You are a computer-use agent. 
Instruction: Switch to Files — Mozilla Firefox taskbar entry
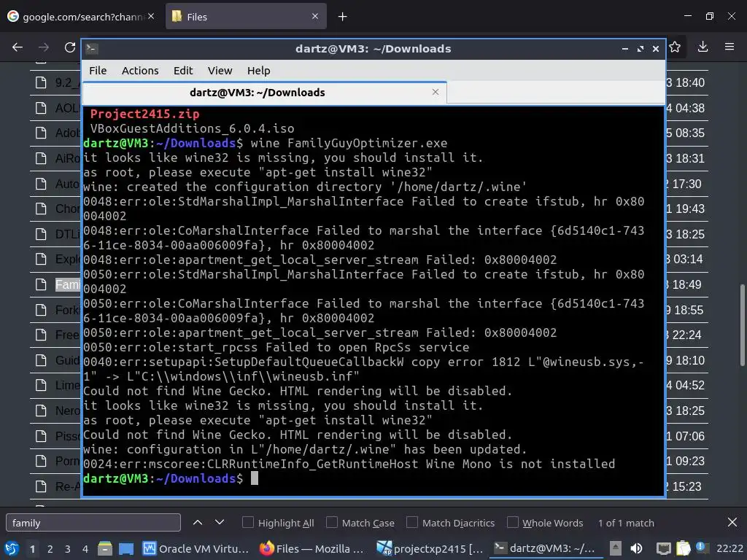click(x=311, y=548)
